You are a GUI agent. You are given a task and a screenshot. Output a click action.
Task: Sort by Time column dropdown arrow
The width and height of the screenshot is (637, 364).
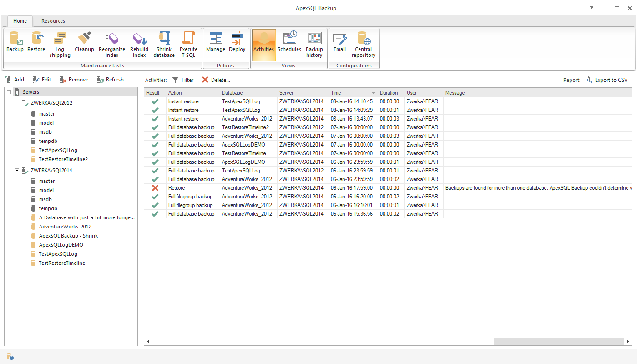pyautogui.click(x=374, y=93)
